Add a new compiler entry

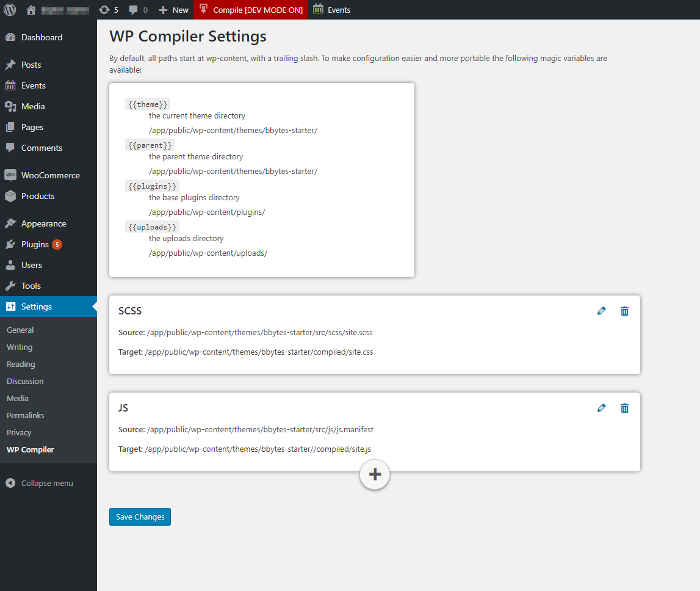pos(375,474)
